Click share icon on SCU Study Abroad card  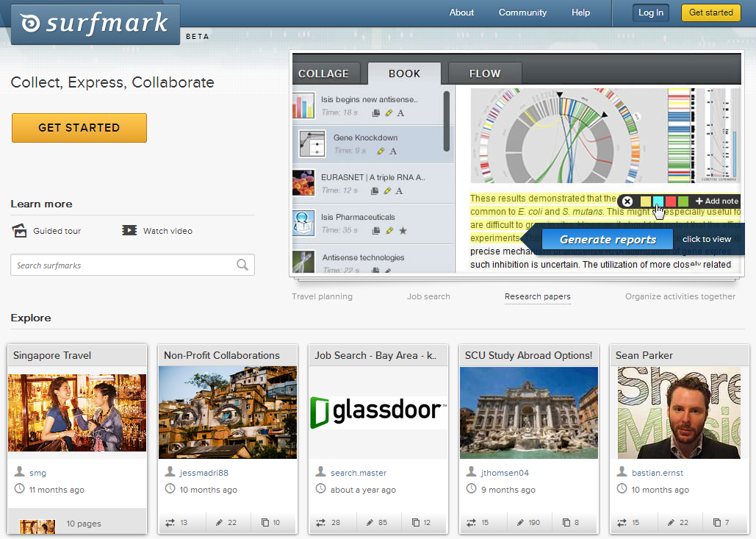pos(472,523)
